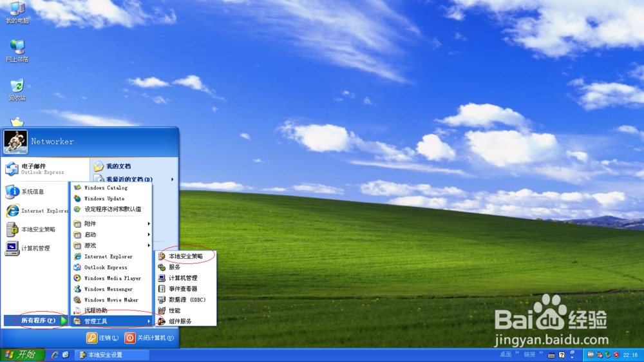644x362 pixels.
Task: Launch Internet Explorer from the pinned list
Action: tap(36, 211)
